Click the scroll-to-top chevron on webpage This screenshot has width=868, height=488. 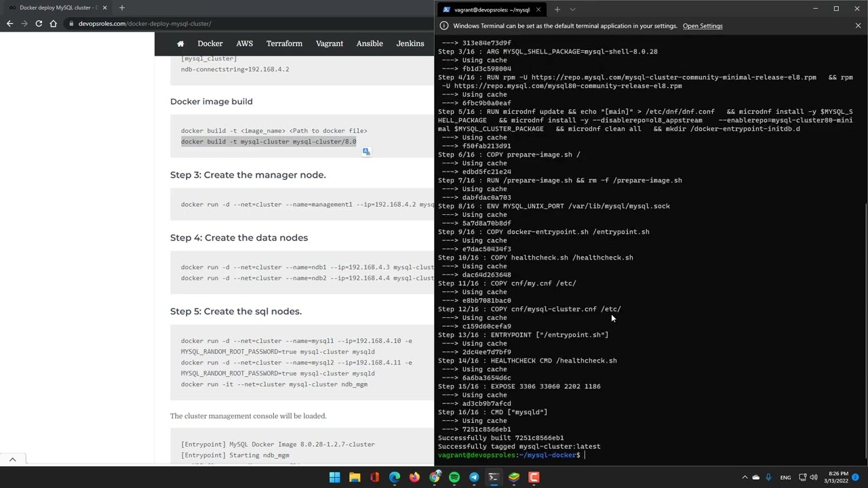(12, 460)
